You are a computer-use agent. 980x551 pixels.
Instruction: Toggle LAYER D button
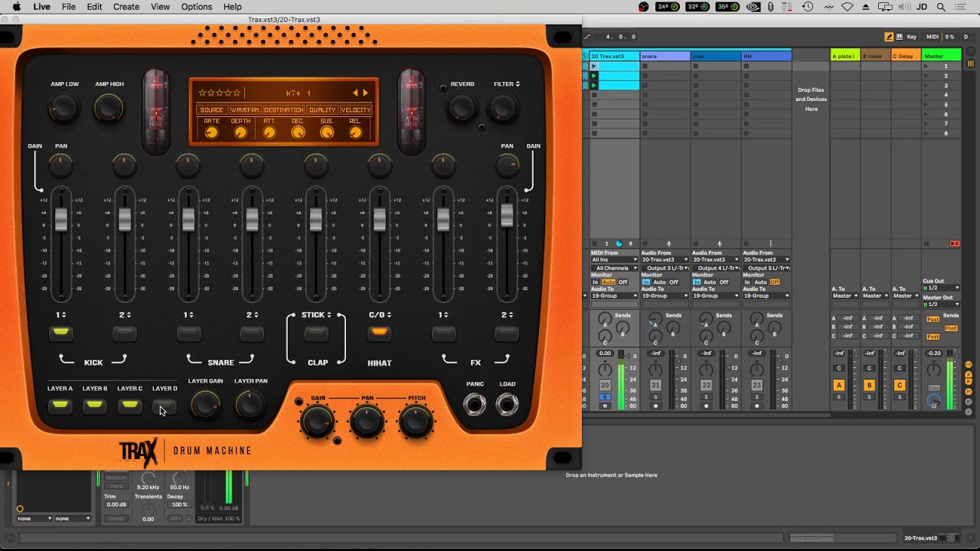coord(165,406)
